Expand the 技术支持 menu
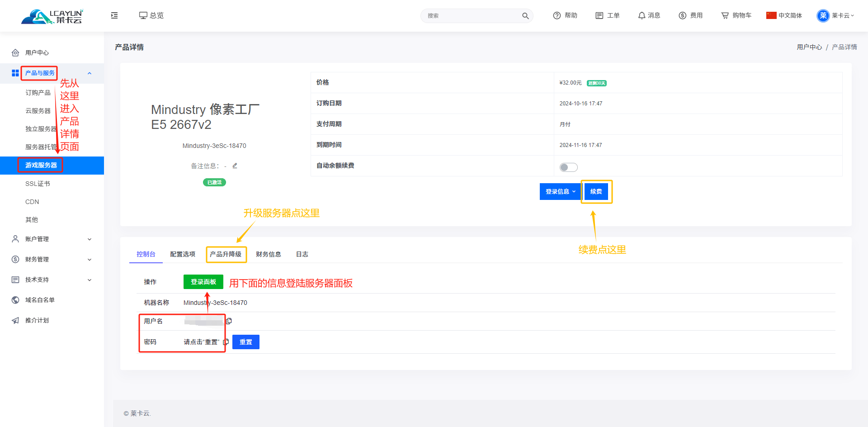 point(52,280)
